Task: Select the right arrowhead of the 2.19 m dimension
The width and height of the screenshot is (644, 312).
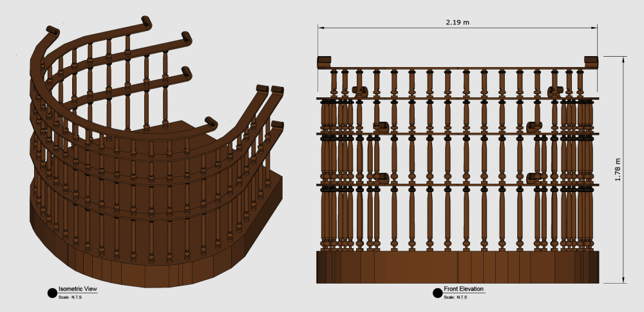Action: (x=596, y=28)
